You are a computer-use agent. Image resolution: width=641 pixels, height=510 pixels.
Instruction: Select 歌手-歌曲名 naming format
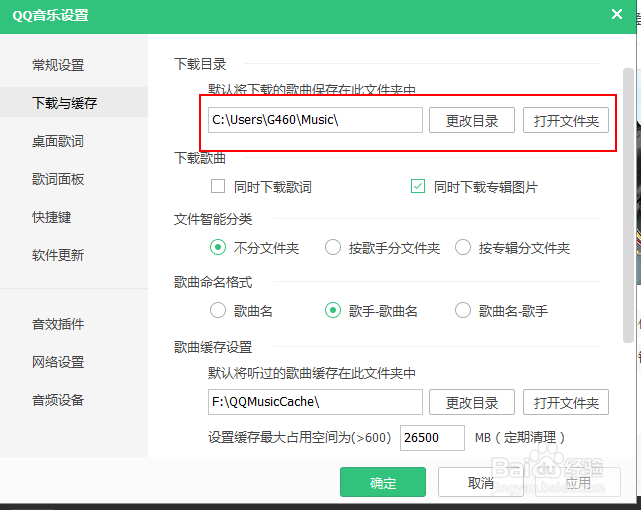333,311
